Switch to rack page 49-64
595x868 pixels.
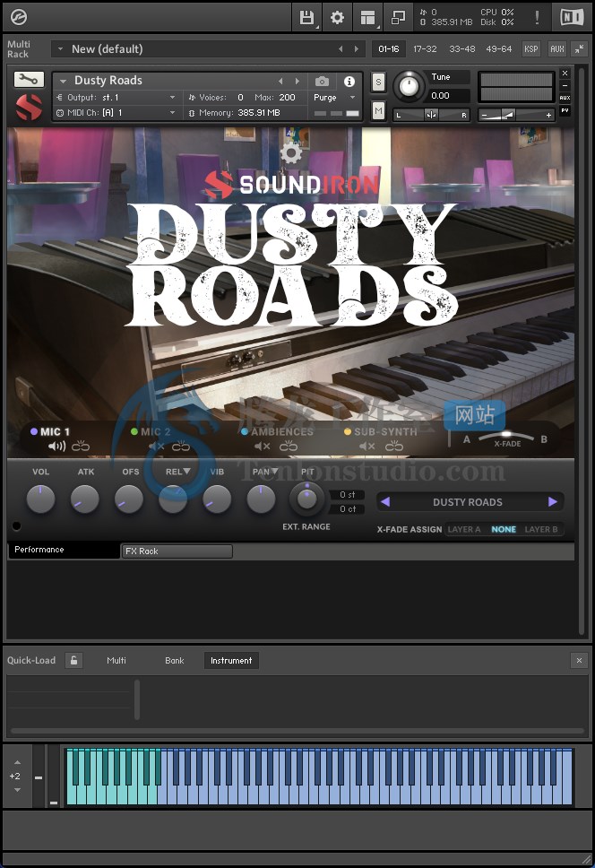(498, 48)
